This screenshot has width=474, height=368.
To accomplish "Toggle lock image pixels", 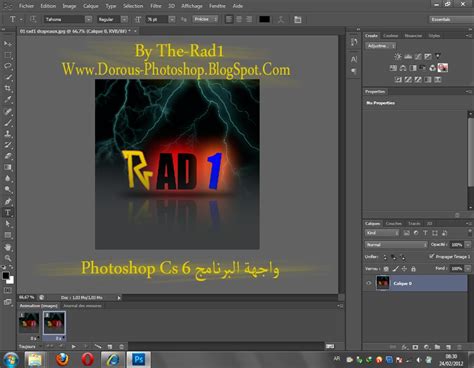I will (x=395, y=269).
